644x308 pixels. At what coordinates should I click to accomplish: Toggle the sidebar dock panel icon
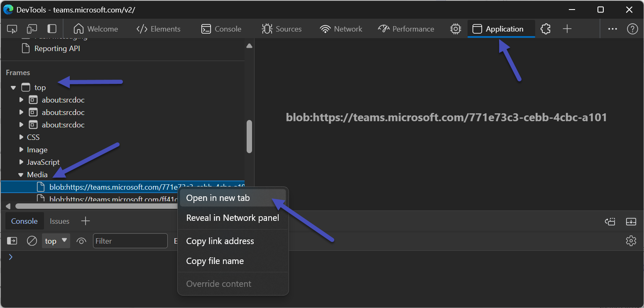(52, 29)
